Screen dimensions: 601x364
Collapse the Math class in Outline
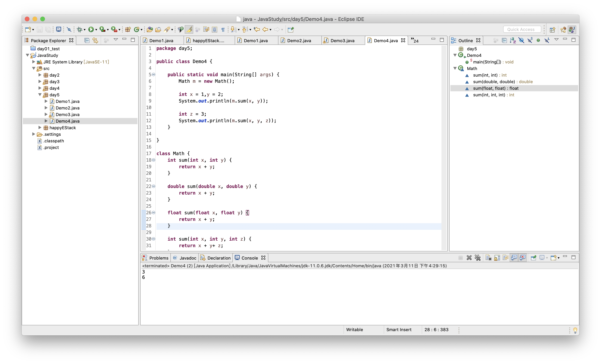455,68
